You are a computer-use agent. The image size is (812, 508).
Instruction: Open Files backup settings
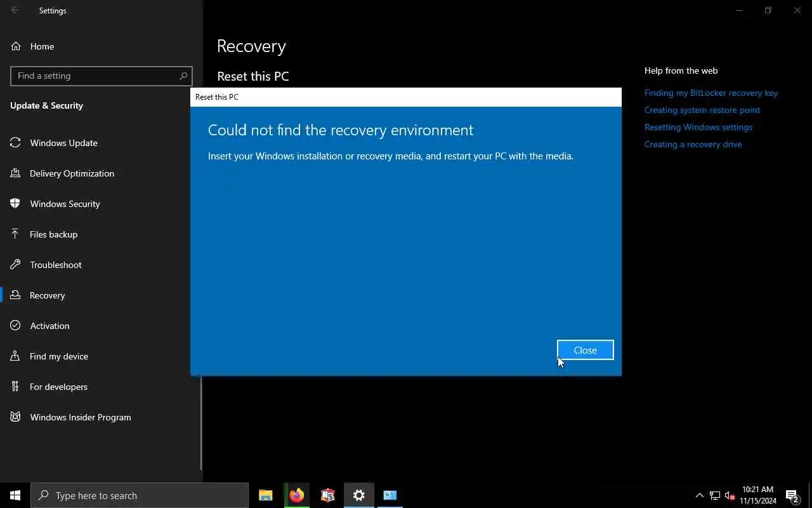(101, 234)
